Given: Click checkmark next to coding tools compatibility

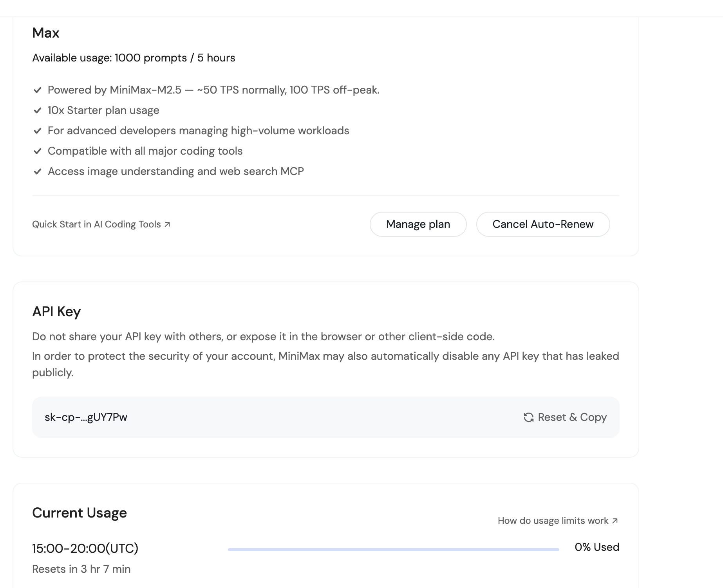Looking at the screenshot, I should tap(38, 151).
